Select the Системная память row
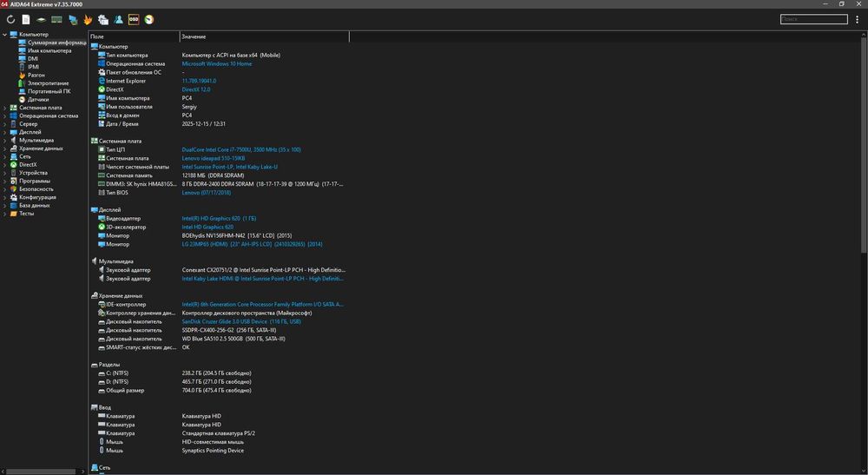Viewport: 868px width, 475px height. (218, 175)
